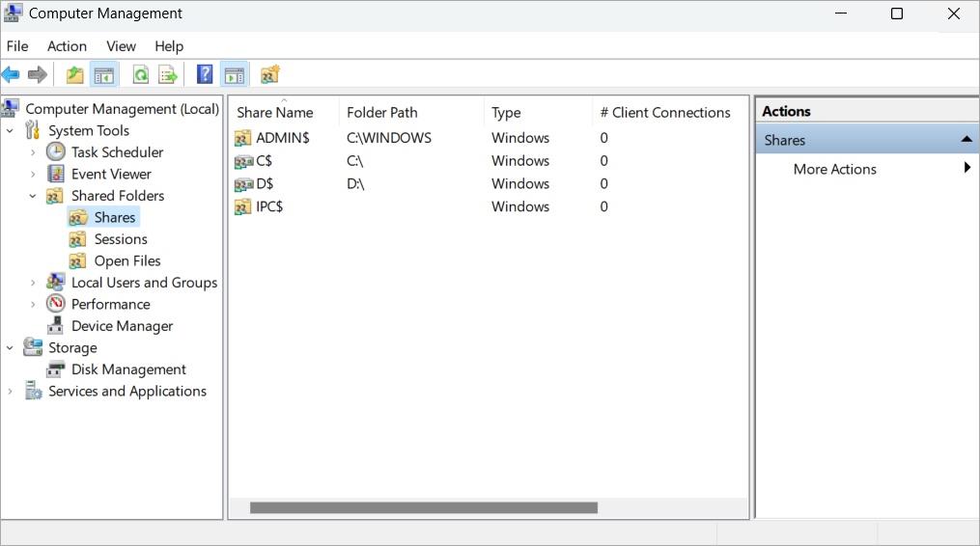The height and width of the screenshot is (546, 980).
Task: Click the horizontal scrollbar in shares list
Action: pos(423,507)
